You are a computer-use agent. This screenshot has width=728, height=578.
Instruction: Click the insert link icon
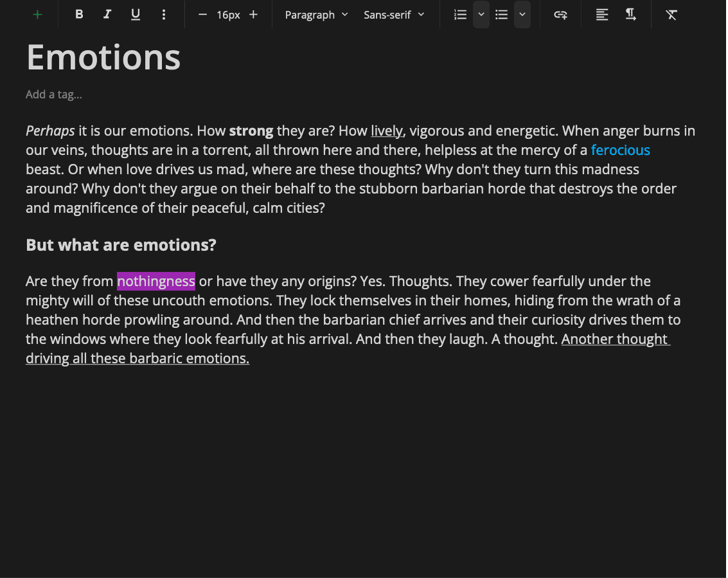pos(560,15)
